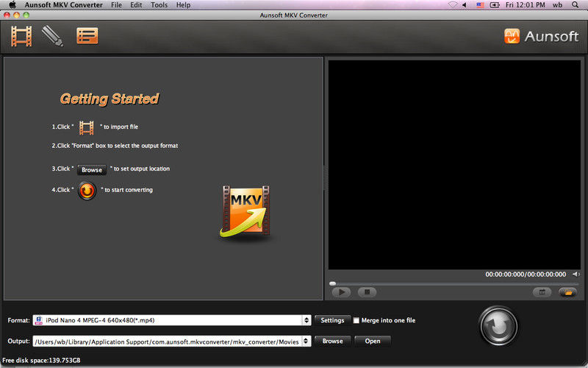Click the snapshot icon under preview

(542, 292)
